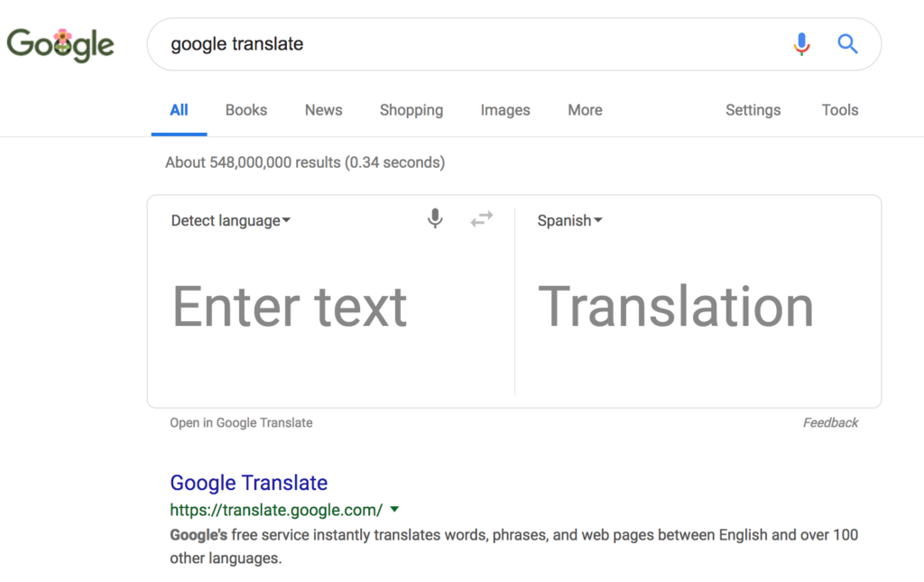Click the About 548,000,000 results text

coord(305,162)
